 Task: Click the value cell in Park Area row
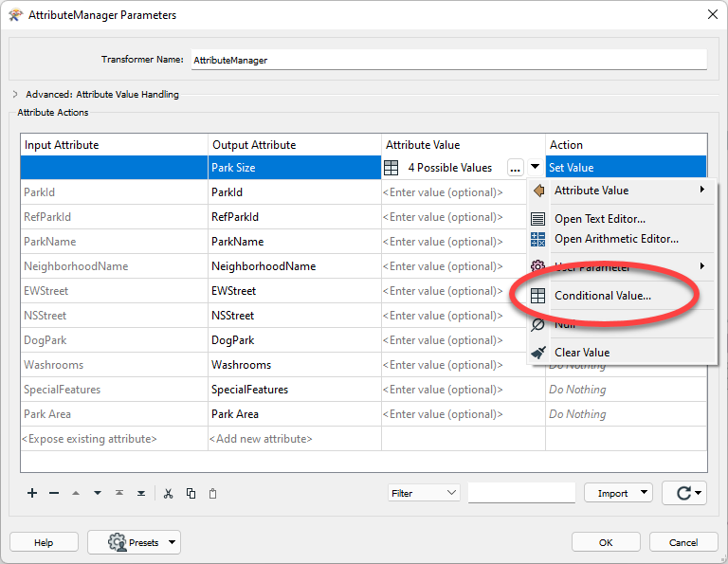click(x=464, y=414)
